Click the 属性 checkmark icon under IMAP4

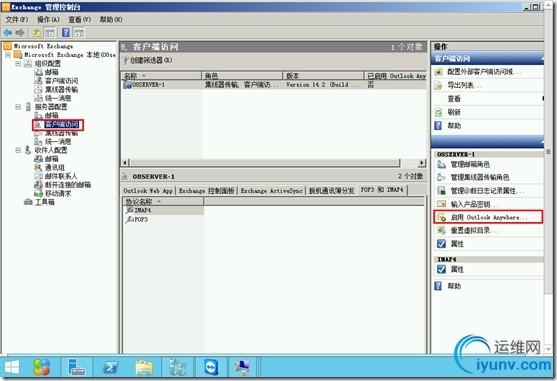point(441,269)
